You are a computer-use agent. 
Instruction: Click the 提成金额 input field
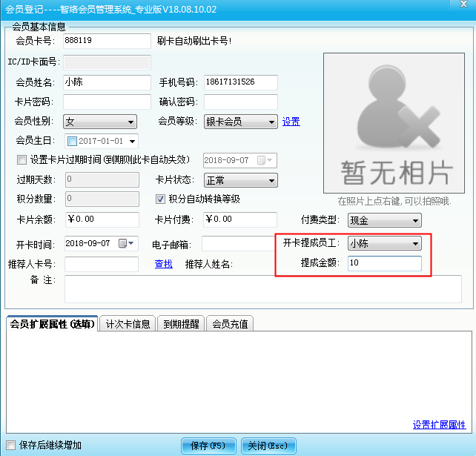click(x=384, y=263)
